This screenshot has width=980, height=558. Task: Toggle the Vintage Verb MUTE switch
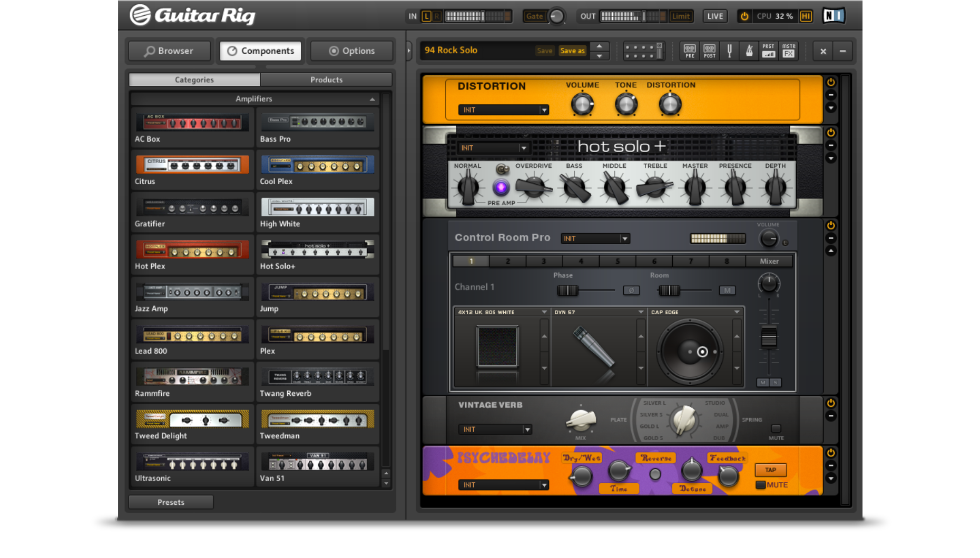pos(776,429)
